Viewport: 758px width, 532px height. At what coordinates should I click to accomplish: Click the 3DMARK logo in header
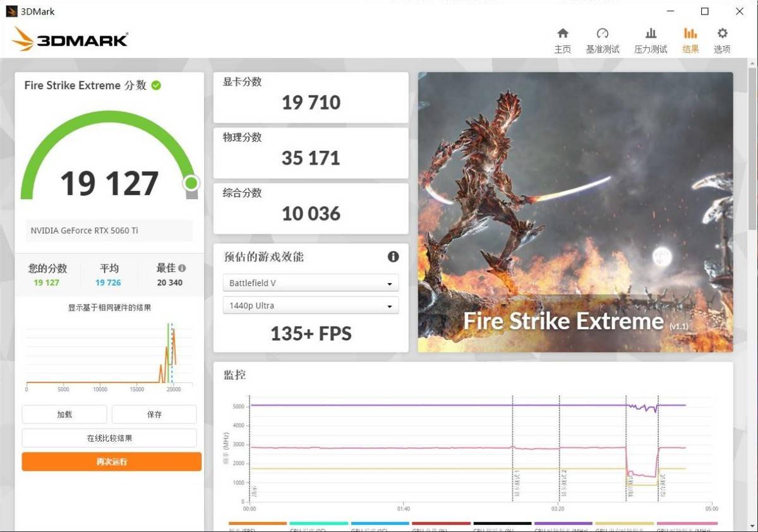click(69, 40)
